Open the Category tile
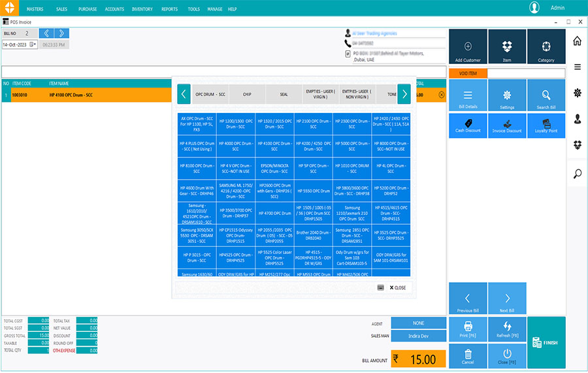This screenshot has width=588, height=373. coord(546,46)
